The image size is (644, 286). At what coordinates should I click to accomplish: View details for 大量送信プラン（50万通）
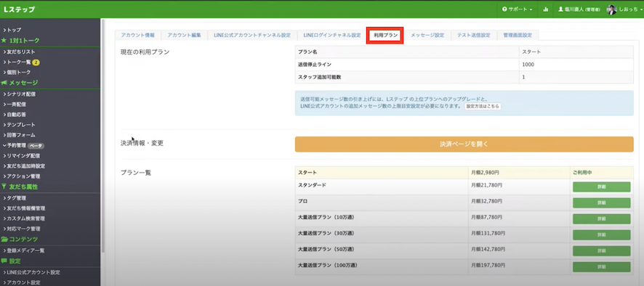[601, 251]
